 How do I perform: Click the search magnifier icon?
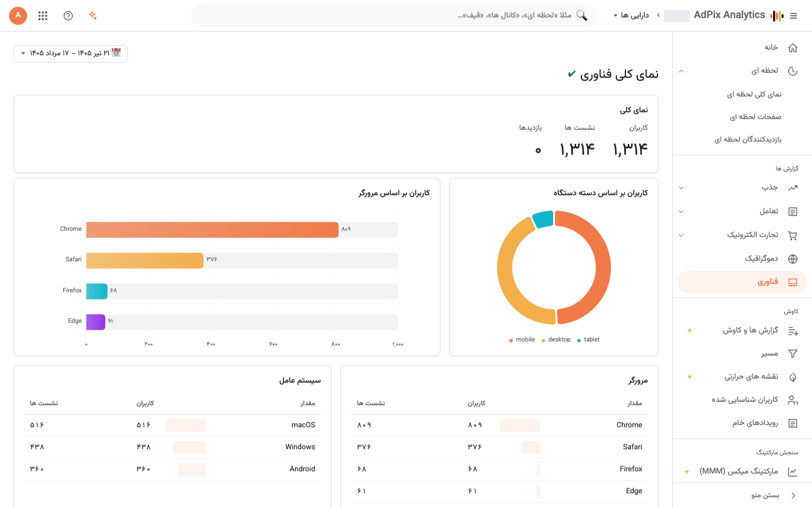[x=582, y=16]
